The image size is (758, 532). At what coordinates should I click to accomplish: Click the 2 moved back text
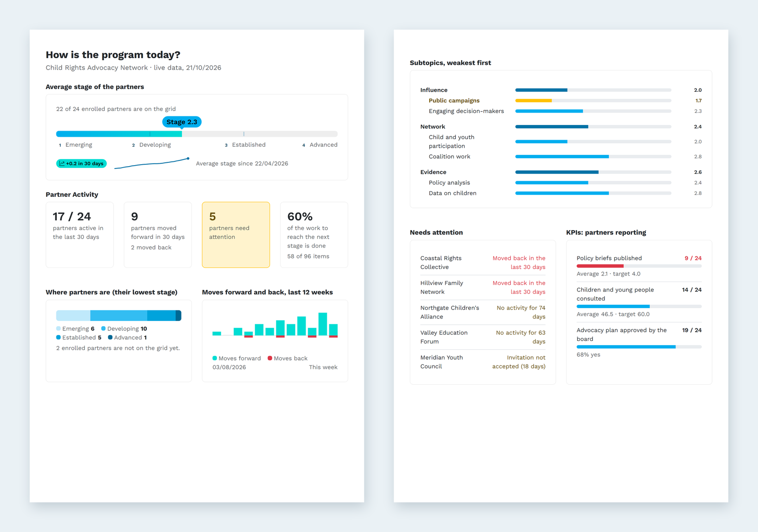tap(151, 248)
